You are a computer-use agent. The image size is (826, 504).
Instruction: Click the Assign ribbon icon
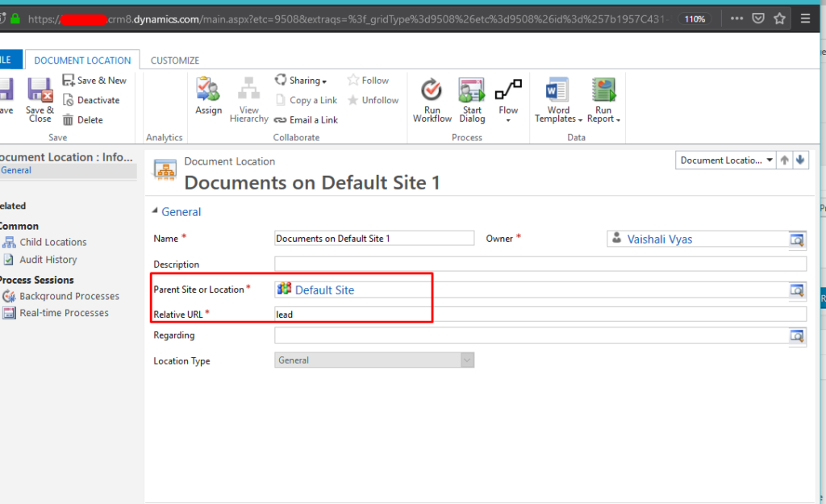coord(208,89)
